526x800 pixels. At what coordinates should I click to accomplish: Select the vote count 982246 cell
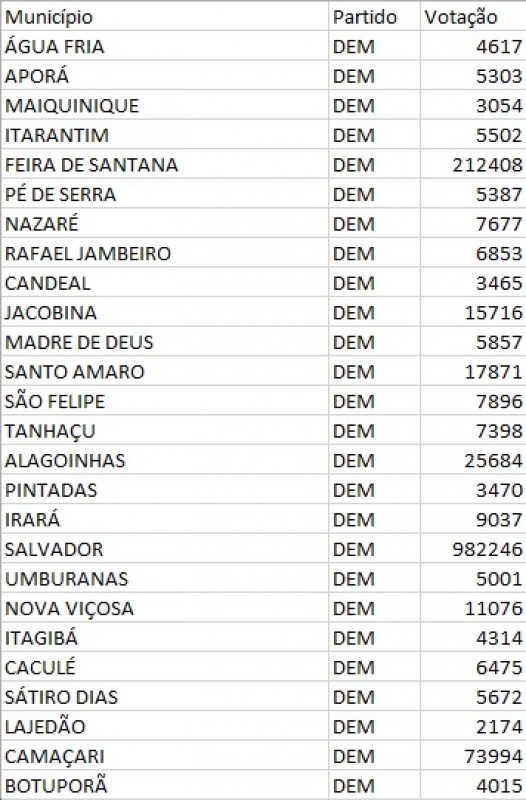473,548
